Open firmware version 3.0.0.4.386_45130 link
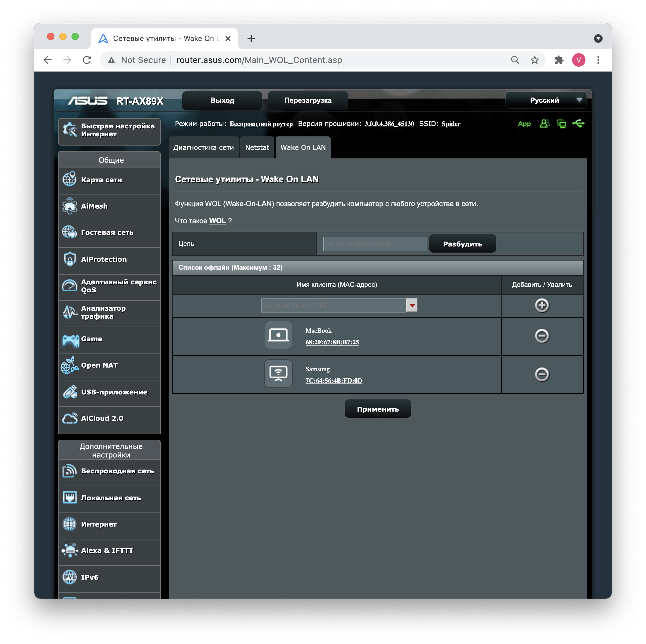The height and width of the screenshot is (644, 646). click(x=389, y=124)
